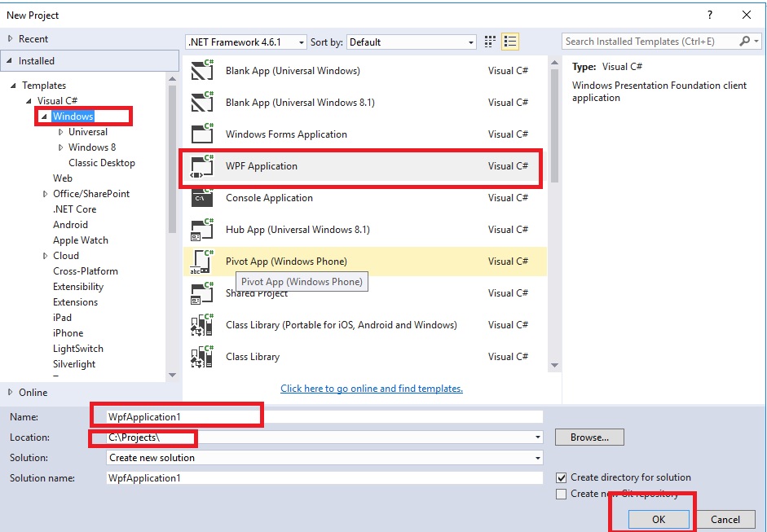Image resolution: width=767 pixels, height=532 pixels.
Task: Select the Extensions category
Action: tap(75, 302)
